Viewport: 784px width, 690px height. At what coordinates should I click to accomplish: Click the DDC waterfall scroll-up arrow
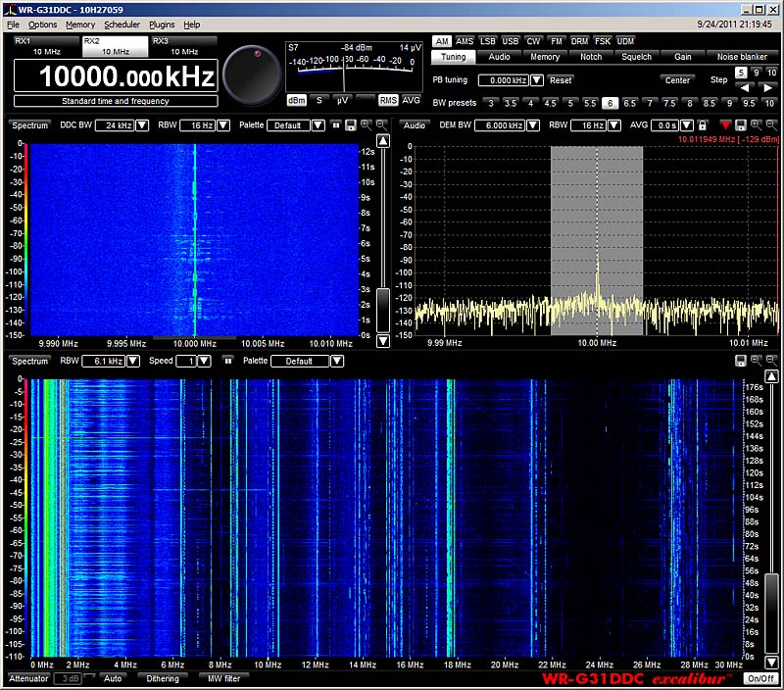coord(383,141)
